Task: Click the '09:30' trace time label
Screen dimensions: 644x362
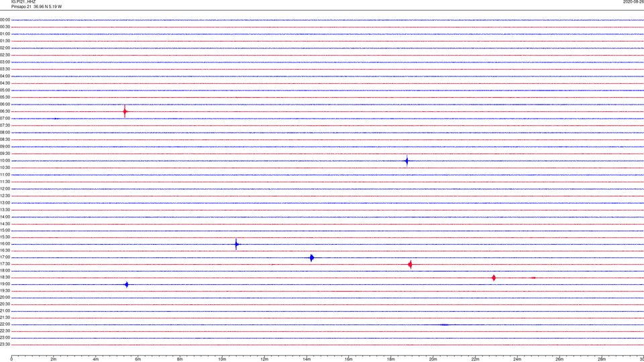Action: [x=5, y=154]
